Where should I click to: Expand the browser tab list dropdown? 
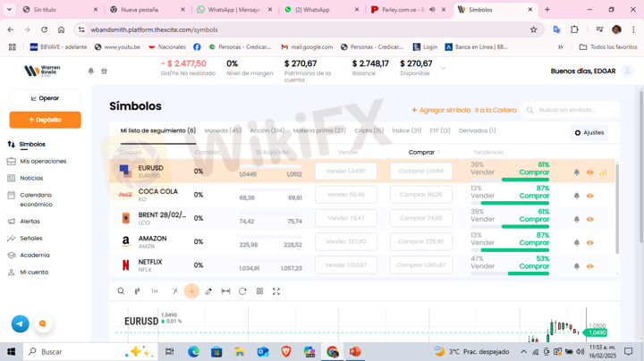[9, 9]
